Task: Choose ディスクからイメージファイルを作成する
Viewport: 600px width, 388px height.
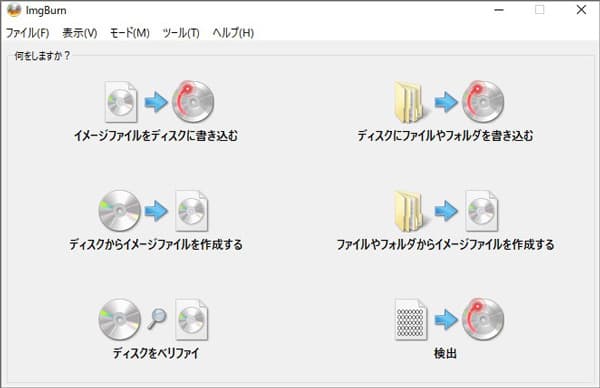Action: 156,245
